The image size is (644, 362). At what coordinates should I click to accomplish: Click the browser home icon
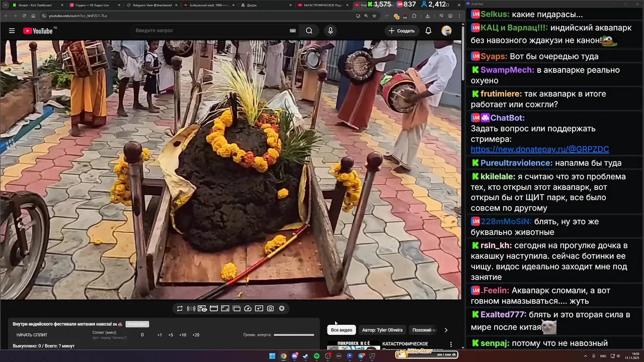click(x=33, y=16)
